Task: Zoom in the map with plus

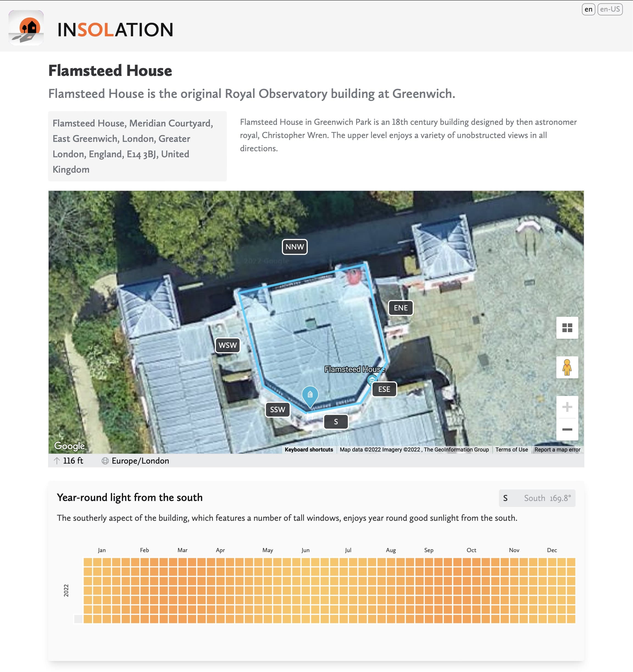Action: (567, 407)
